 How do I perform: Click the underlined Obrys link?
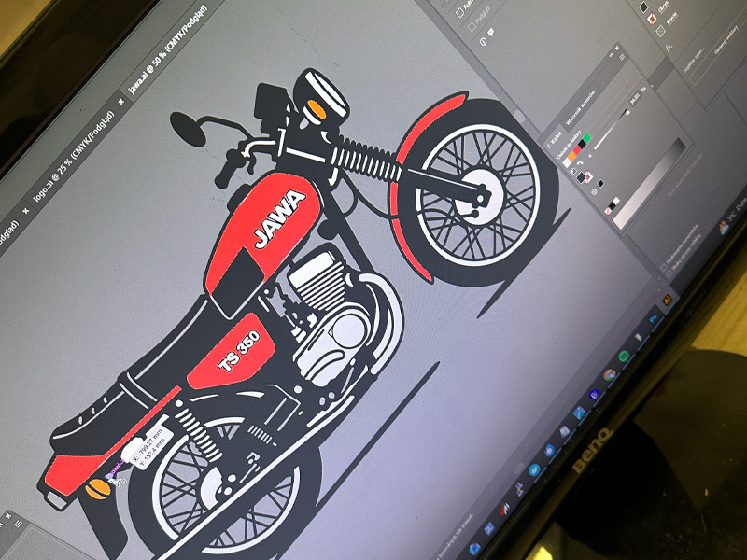tap(662, 6)
